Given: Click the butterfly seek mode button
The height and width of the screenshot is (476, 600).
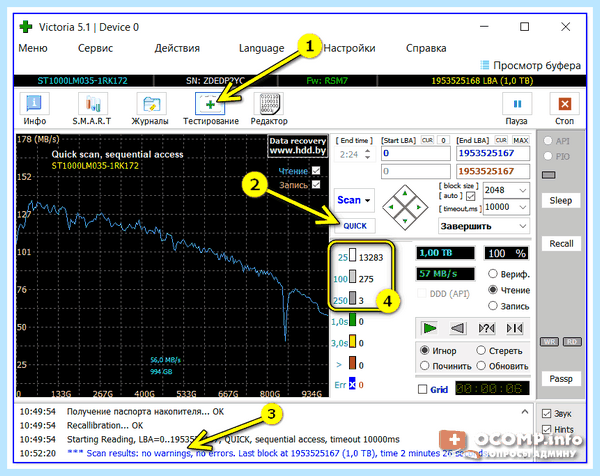Looking at the screenshot, I should click(515, 328).
